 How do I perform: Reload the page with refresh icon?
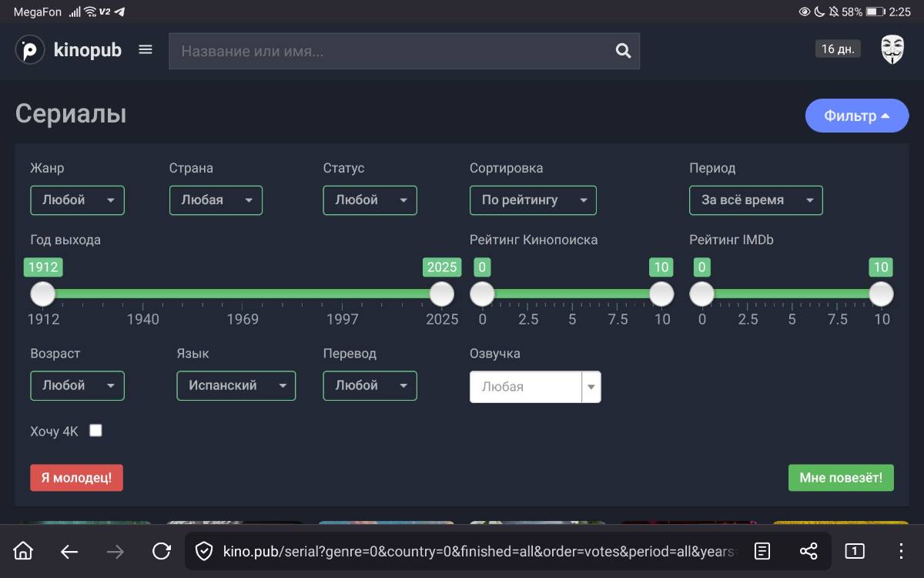tap(162, 550)
